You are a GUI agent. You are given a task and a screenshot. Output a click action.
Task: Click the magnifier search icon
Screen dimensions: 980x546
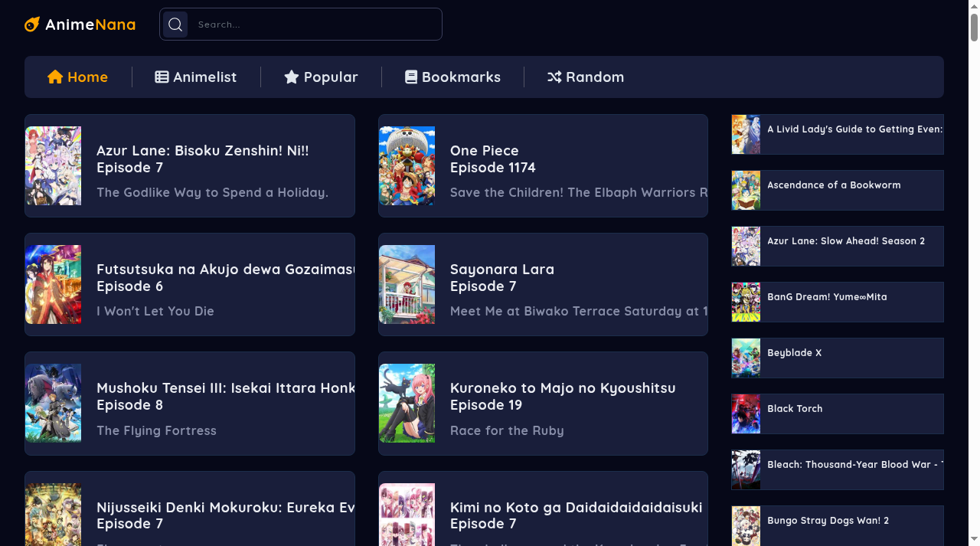tap(175, 25)
